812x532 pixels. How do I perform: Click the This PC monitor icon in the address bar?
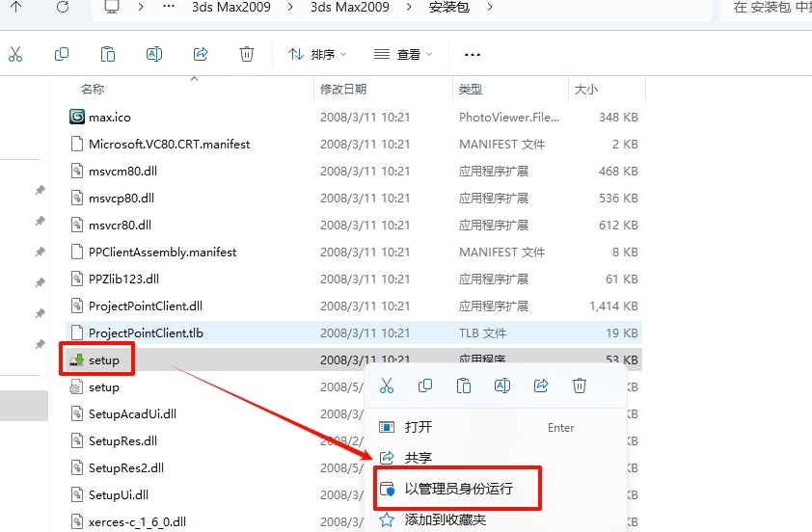(x=112, y=8)
